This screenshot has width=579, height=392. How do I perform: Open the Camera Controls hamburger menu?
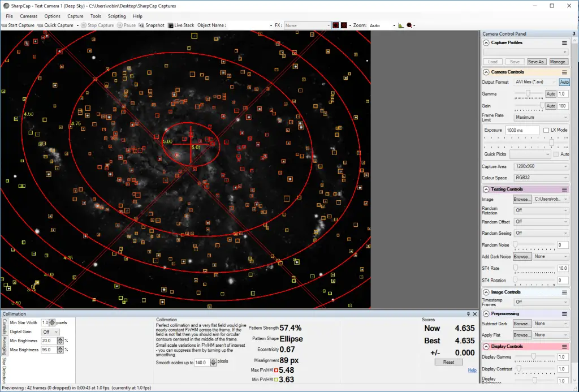[x=564, y=72]
